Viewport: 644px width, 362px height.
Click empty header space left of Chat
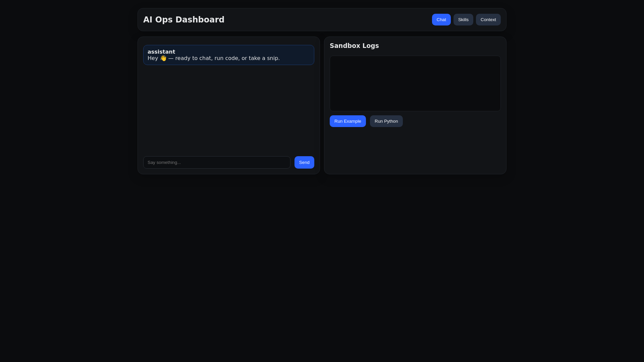click(x=329, y=20)
